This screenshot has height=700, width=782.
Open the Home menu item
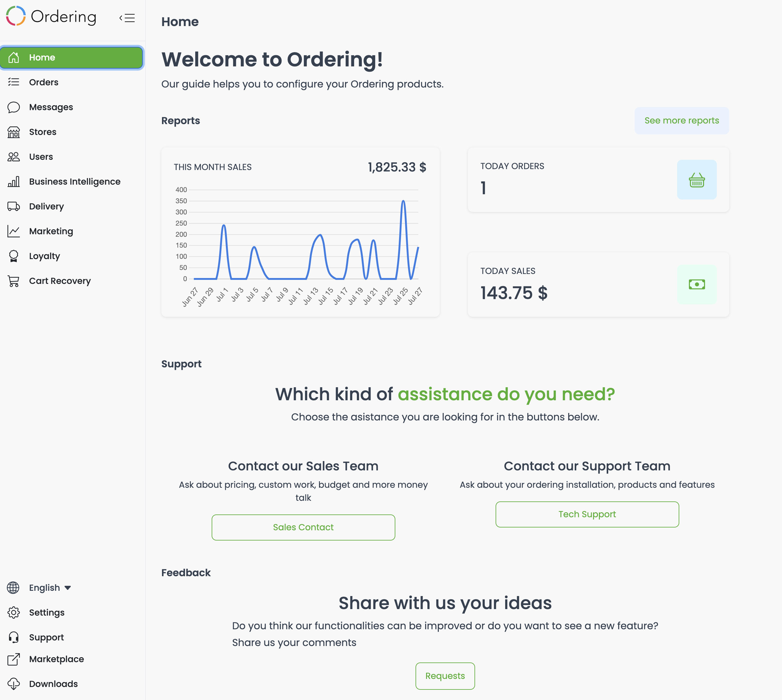tap(72, 57)
